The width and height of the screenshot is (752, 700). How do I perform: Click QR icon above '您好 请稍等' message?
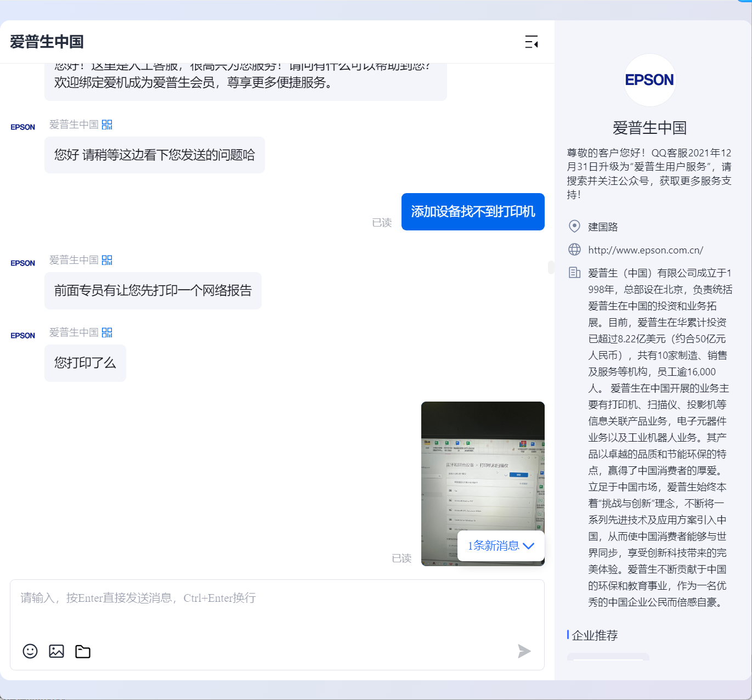pyautogui.click(x=107, y=125)
